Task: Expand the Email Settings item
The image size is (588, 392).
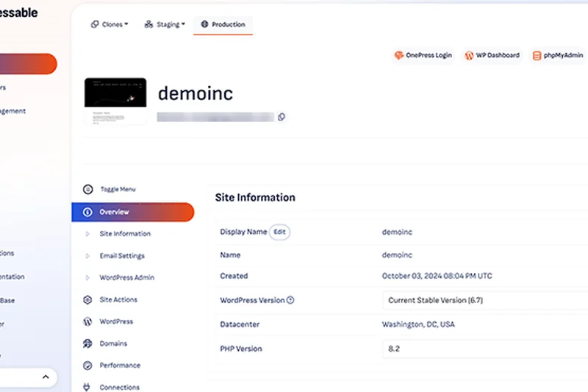Action: point(121,256)
